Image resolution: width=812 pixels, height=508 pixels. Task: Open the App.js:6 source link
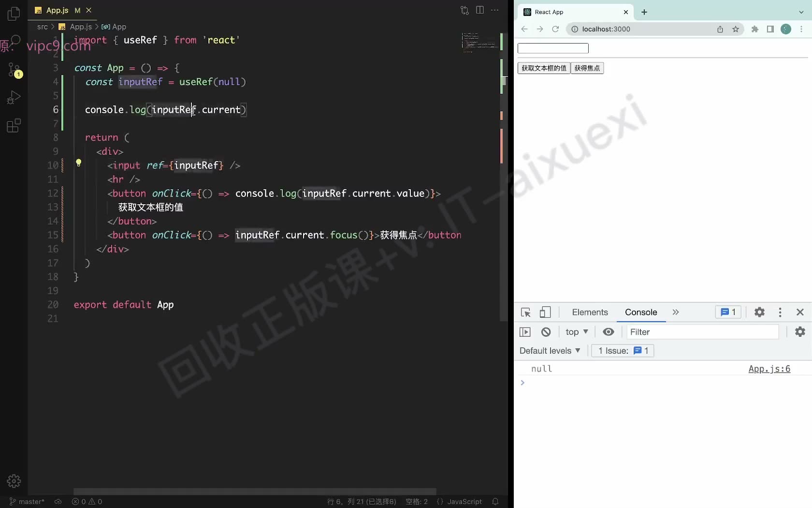tap(769, 369)
